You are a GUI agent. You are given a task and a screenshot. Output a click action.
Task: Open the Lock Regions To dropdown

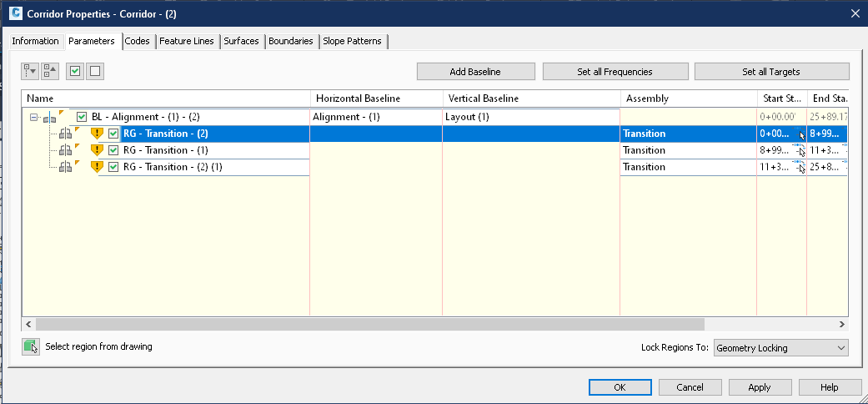pos(781,348)
